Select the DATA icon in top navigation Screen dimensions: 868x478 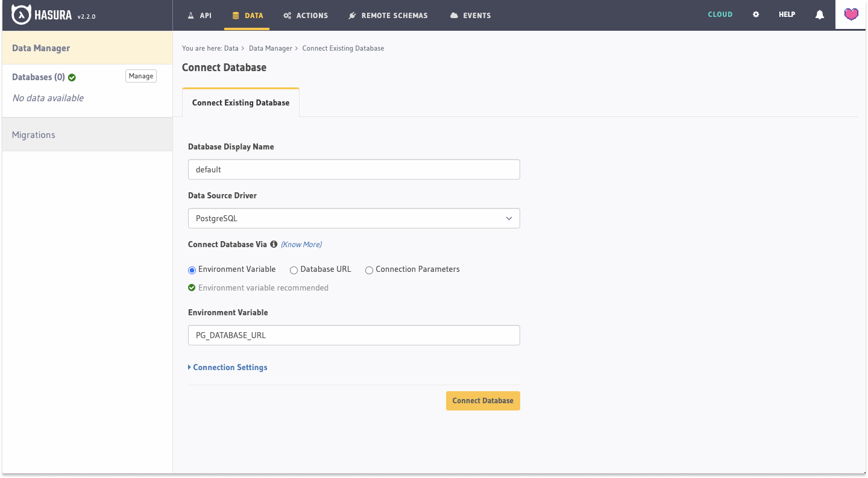[x=237, y=14]
